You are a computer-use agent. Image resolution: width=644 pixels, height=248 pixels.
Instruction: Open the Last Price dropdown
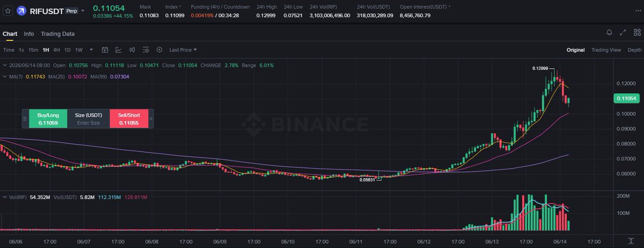coord(183,50)
